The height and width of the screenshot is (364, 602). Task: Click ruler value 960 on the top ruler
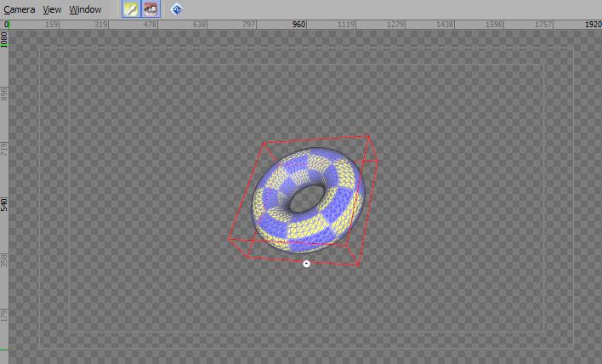[x=298, y=24]
